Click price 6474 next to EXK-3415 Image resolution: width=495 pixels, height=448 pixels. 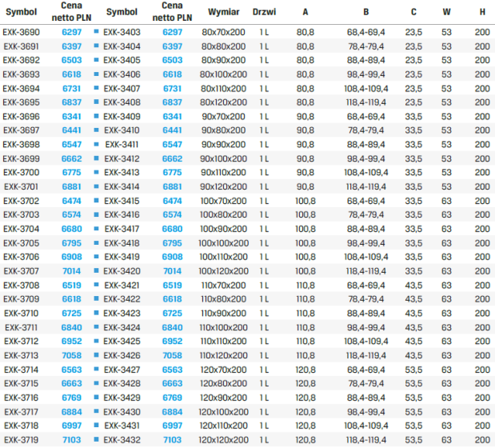click(173, 201)
